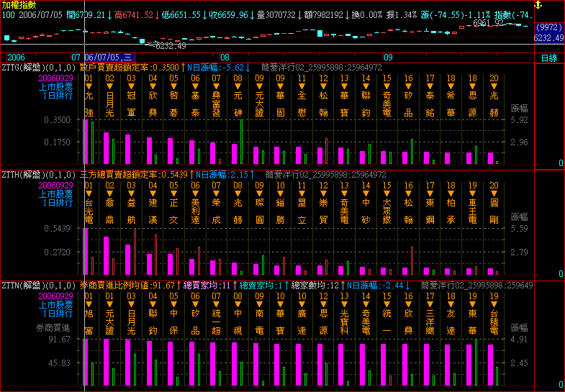The image size is (565, 392).
Task: Select rank 20 兆赫 marker in ZTTG panel
Action: coord(494,86)
